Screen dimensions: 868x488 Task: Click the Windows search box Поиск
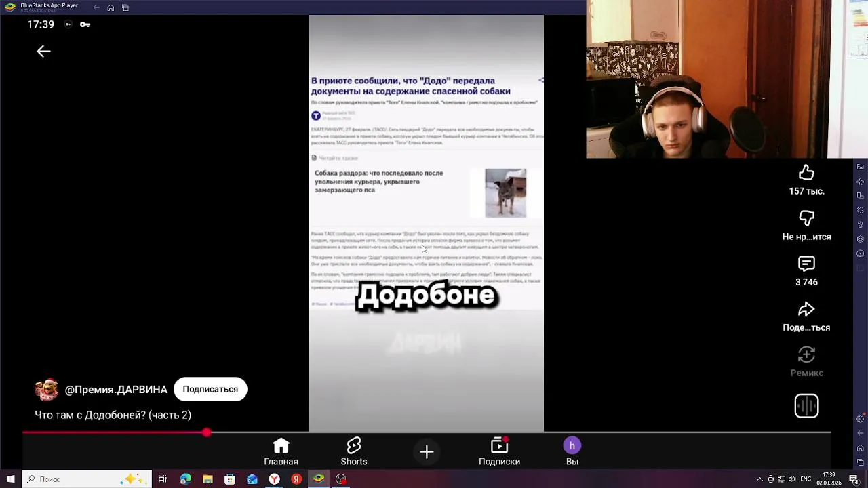(86, 479)
